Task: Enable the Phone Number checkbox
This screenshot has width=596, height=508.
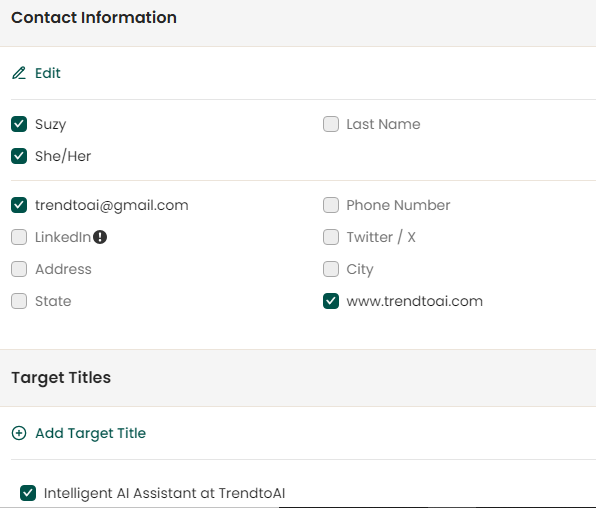Action: [x=331, y=205]
